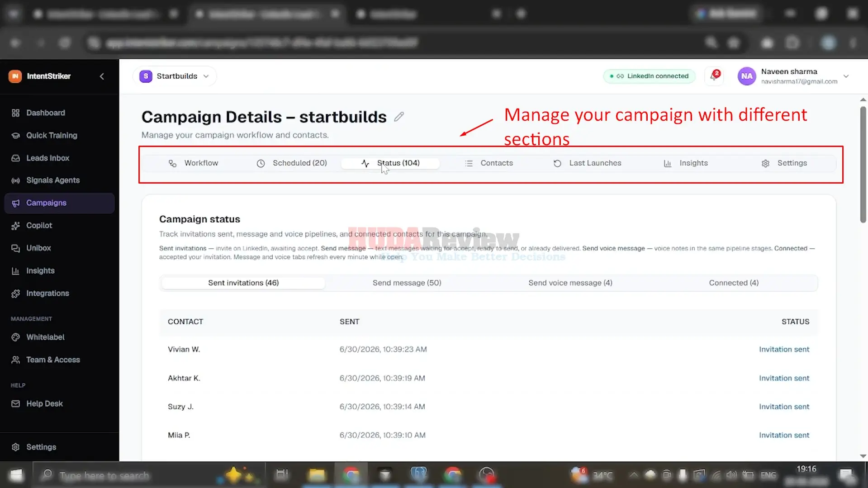Click the page vertical scrollbar

click(x=863, y=165)
